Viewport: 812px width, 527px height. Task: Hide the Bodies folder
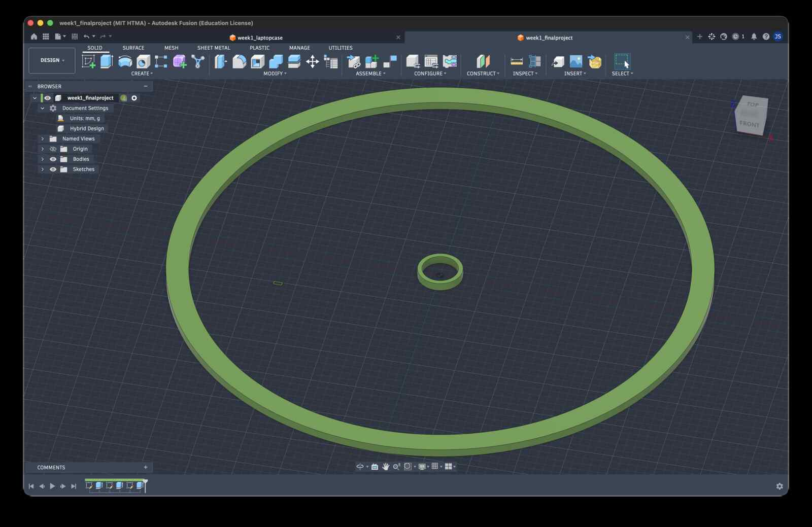coord(53,159)
